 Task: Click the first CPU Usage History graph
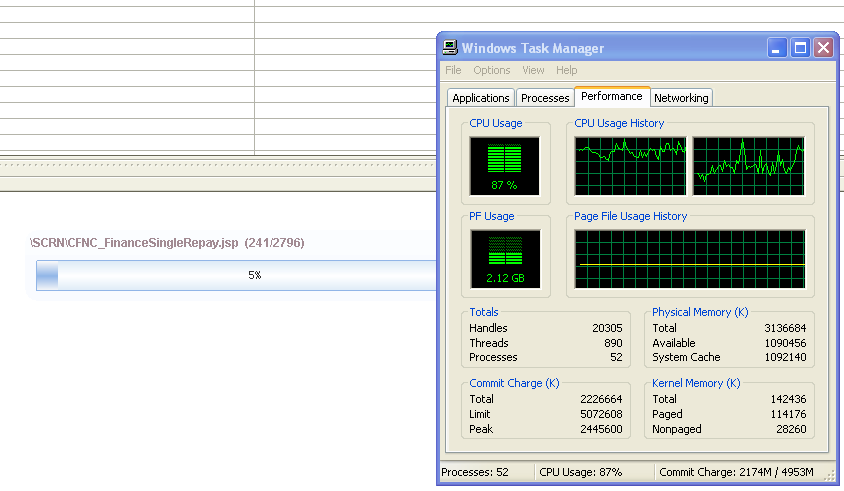click(x=630, y=166)
